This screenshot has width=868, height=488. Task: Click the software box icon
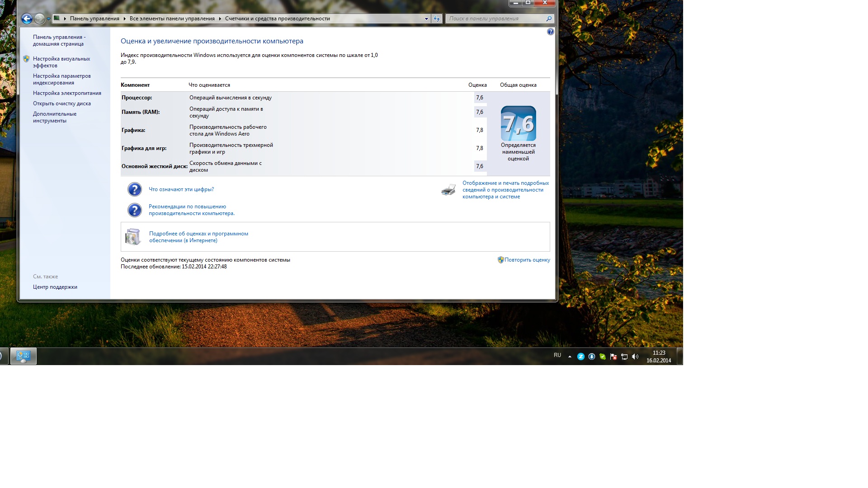[133, 237]
